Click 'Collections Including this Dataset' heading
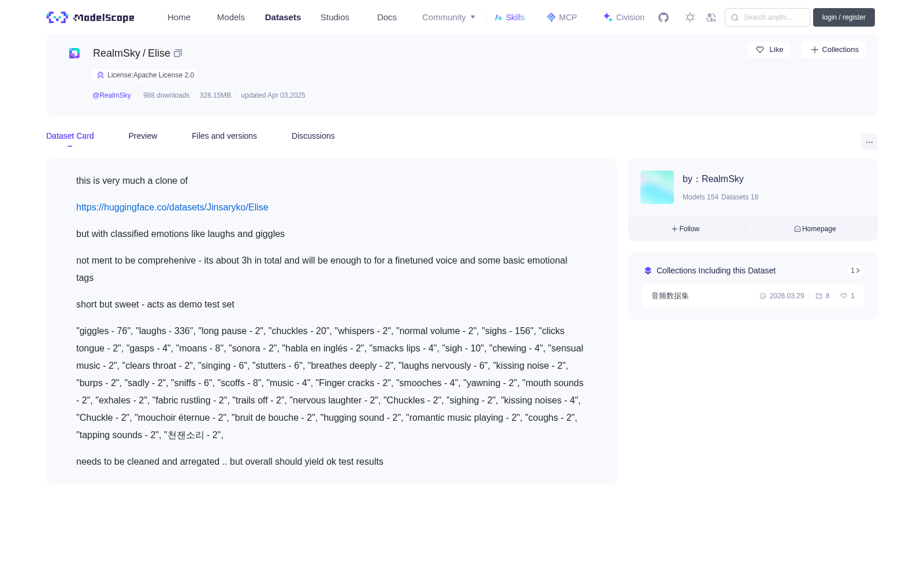 [716, 271]
